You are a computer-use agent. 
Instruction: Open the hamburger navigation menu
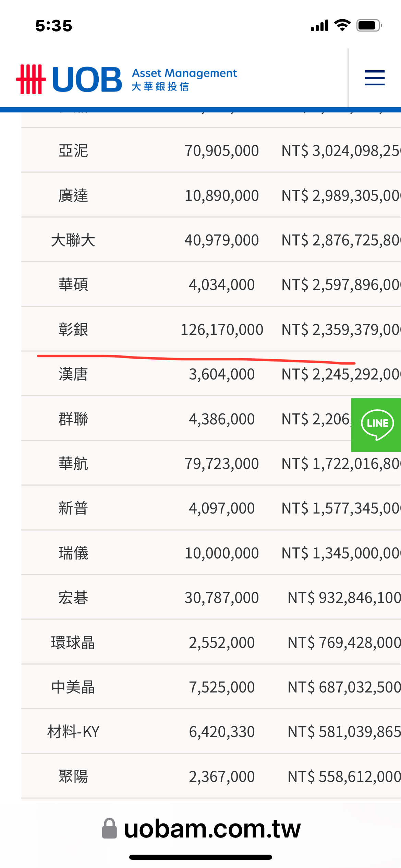click(375, 78)
